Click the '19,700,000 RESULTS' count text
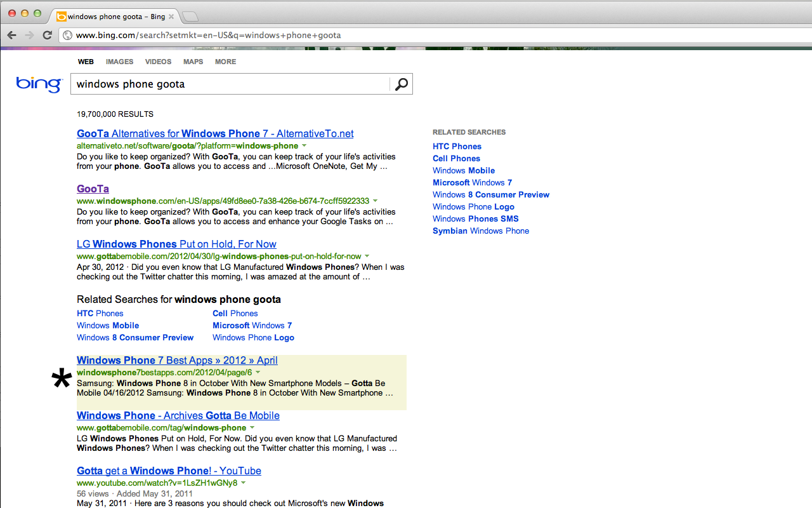Viewport: 812px width, 508px height. [115, 114]
